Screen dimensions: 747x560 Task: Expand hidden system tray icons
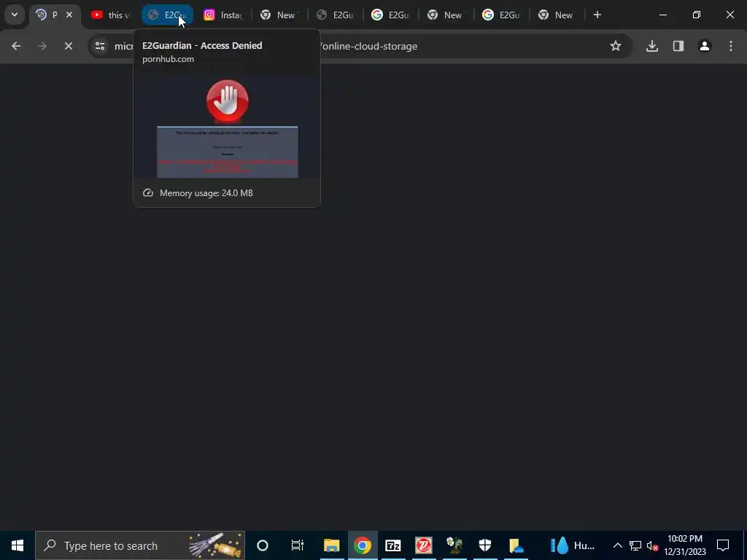617,545
